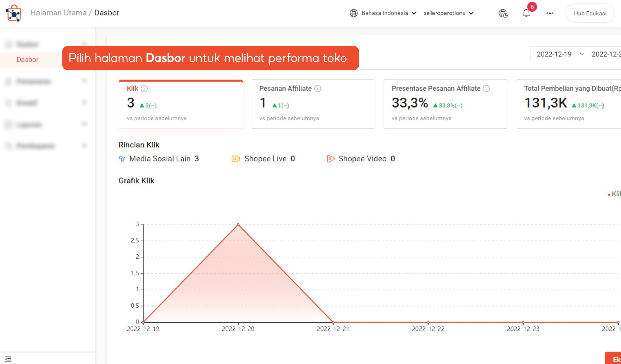The height and width of the screenshot is (364, 621).
Task: Click the Shopee Live camera icon
Action: pyautogui.click(x=236, y=159)
